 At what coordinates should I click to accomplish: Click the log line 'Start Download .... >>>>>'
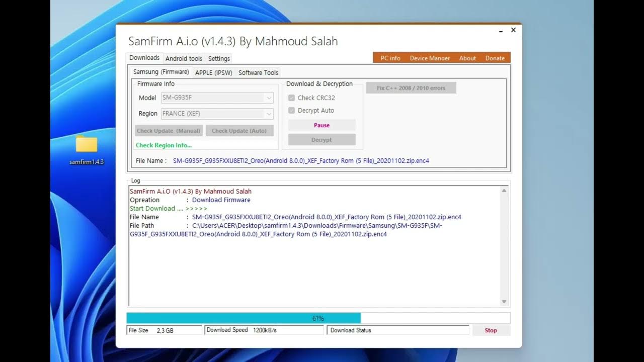point(169,208)
